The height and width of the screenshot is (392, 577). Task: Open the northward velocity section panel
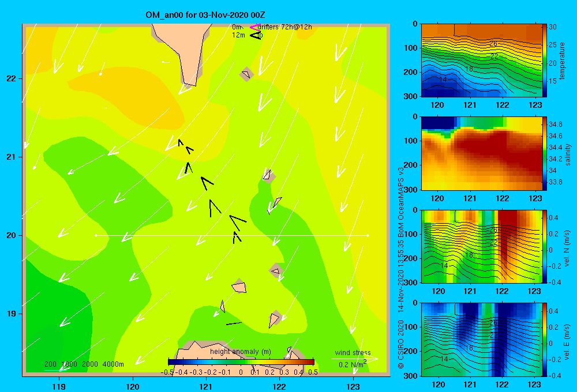coord(482,247)
